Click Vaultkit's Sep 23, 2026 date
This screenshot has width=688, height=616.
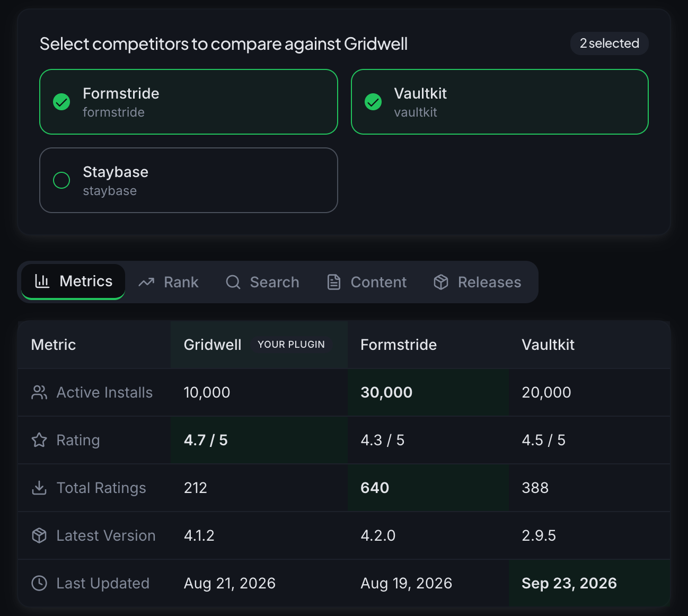pos(569,583)
